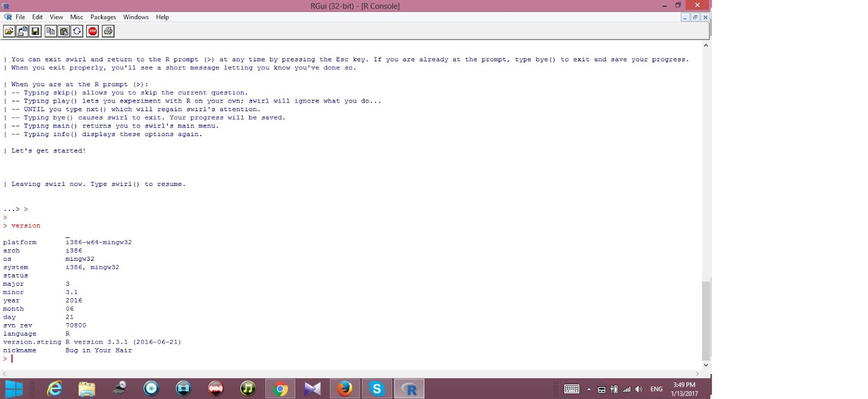The width and height of the screenshot is (868, 399).
Task: Click the volume speaker tray icon
Action: [639, 389]
